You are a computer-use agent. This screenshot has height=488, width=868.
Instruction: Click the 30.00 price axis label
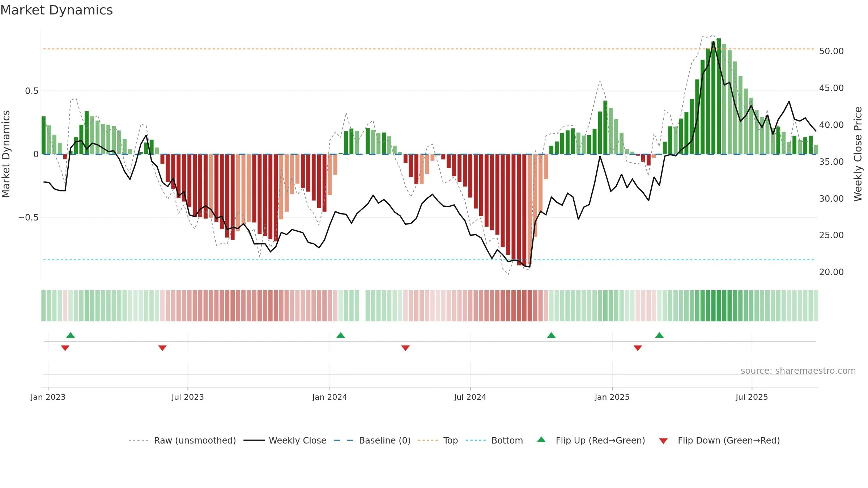click(831, 198)
